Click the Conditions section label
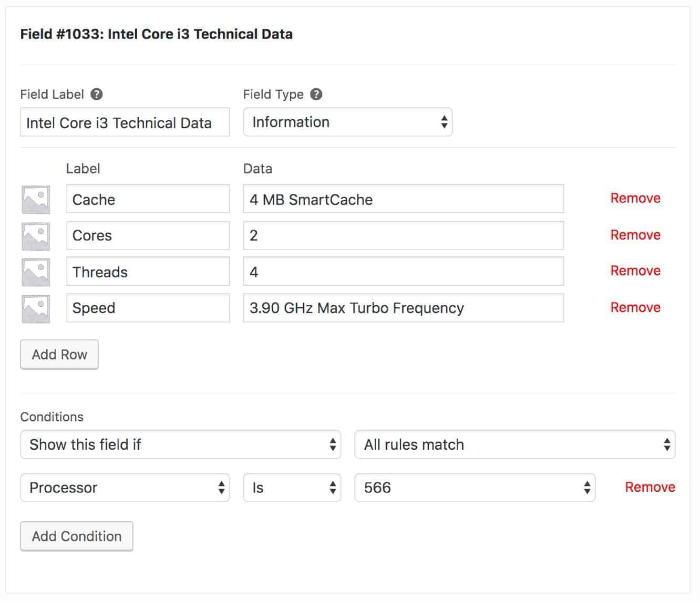Screen dimensions: 700x601 pyautogui.click(x=52, y=417)
